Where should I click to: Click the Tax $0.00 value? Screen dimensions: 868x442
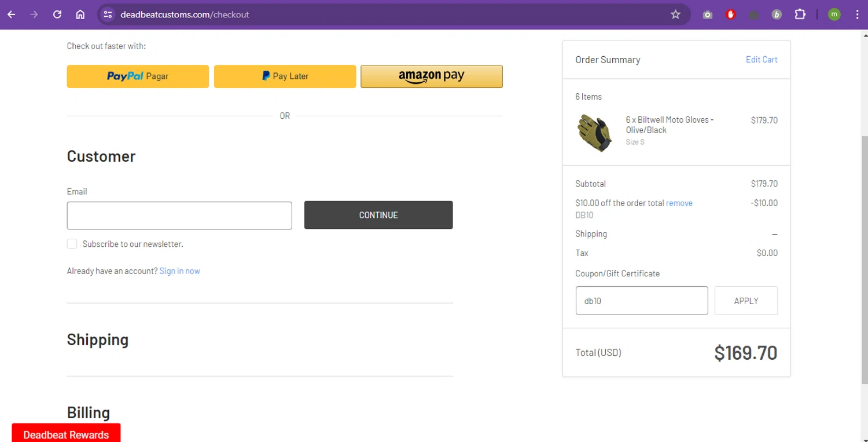767,253
